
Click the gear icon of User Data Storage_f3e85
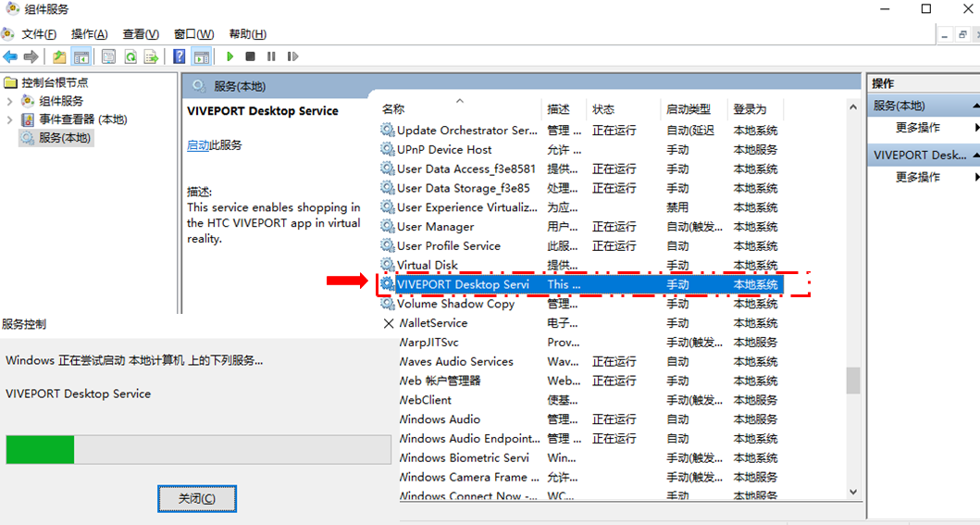[388, 187]
